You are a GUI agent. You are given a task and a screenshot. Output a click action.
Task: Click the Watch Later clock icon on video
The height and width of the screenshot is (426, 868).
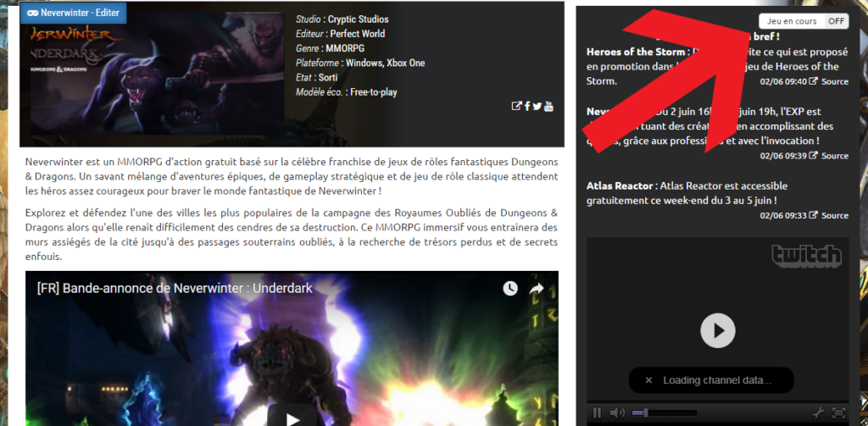(x=509, y=288)
